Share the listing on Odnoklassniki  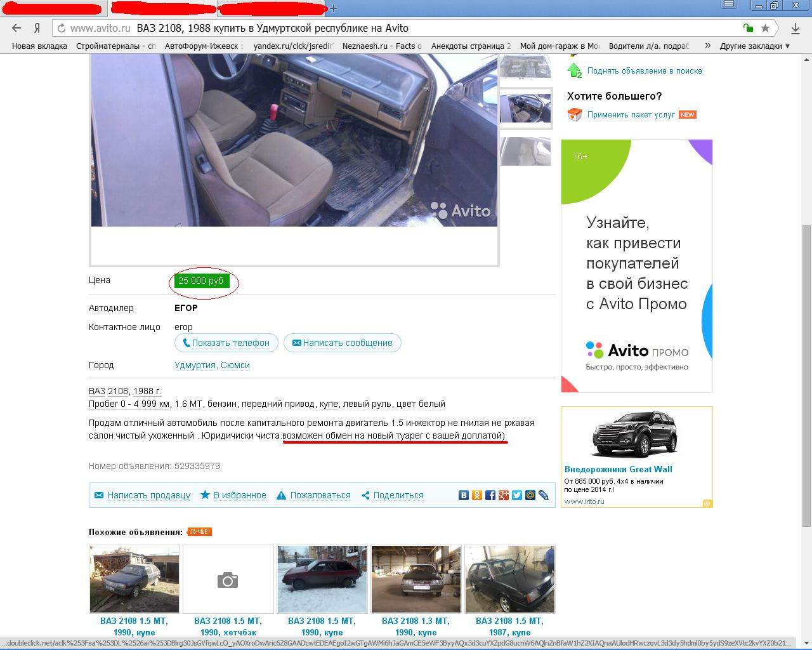click(477, 495)
